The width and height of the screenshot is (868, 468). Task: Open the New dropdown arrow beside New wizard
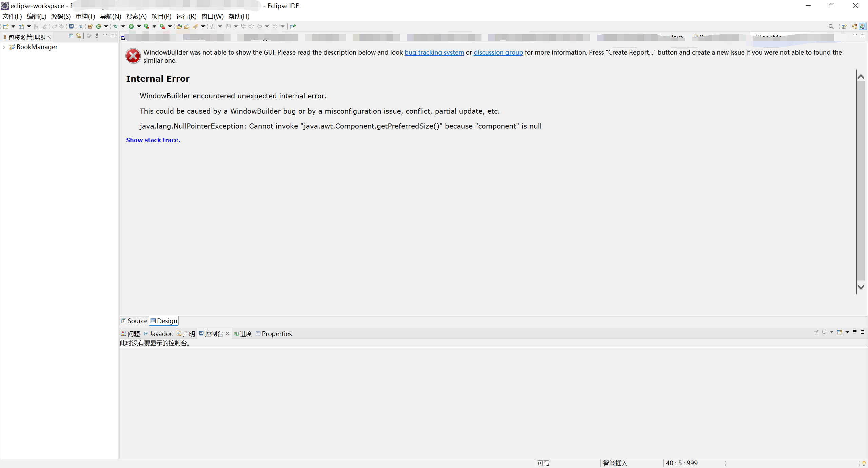pos(13,26)
